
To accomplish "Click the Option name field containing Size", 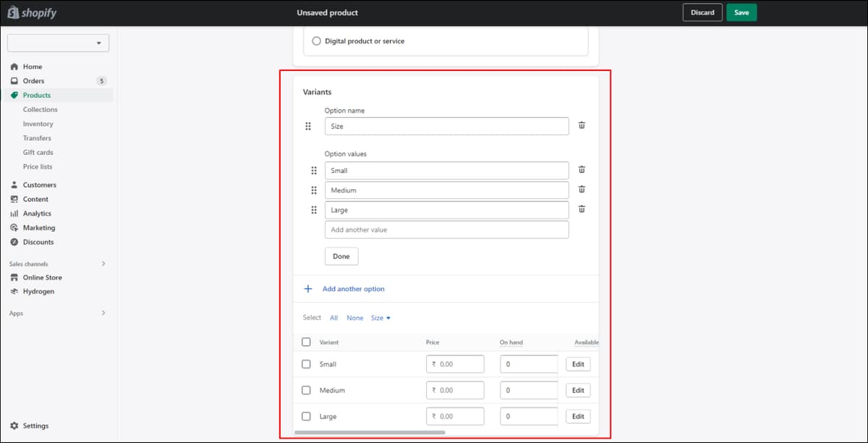I will click(x=447, y=126).
